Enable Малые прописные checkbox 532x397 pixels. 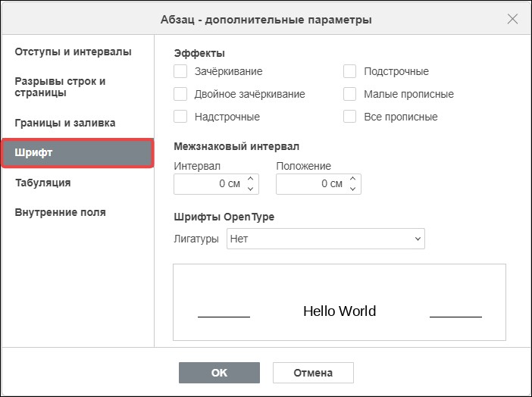[x=349, y=94]
